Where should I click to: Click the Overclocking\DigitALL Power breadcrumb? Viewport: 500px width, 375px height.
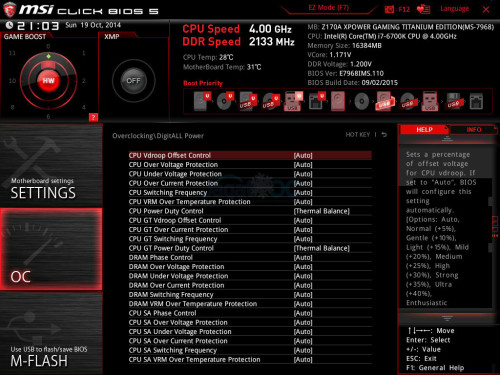[158, 136]
